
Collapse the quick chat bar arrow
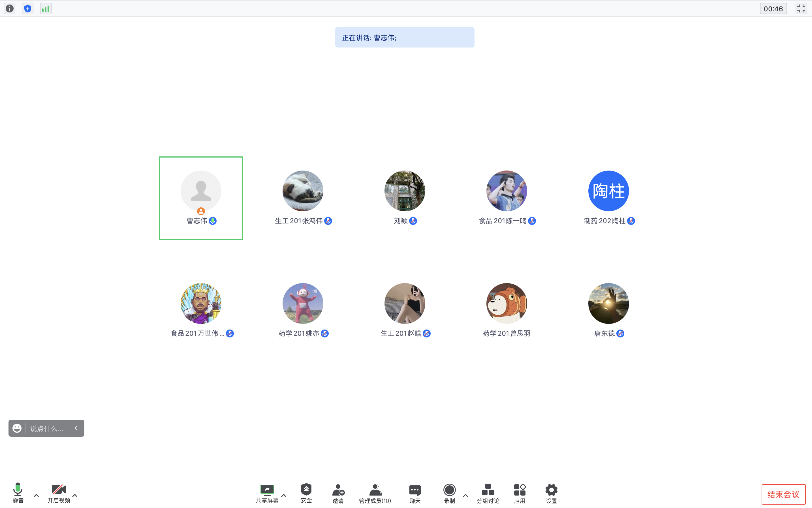tap(76, 428)
